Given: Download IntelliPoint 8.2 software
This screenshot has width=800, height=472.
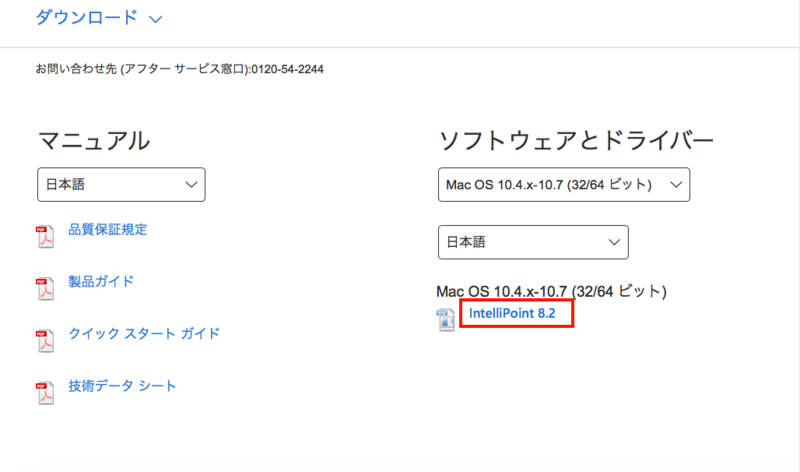Looking at the screenshot, I should [x=512, y=313].
